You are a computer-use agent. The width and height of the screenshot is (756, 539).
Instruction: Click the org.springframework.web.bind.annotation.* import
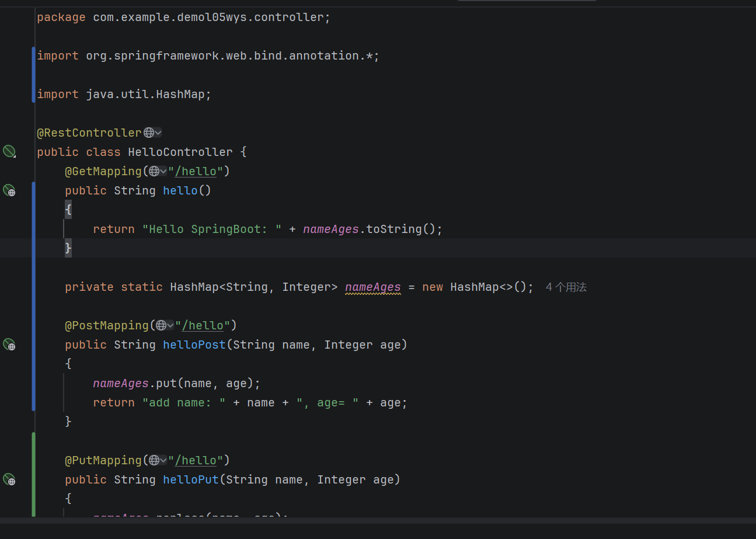point(229,56)
